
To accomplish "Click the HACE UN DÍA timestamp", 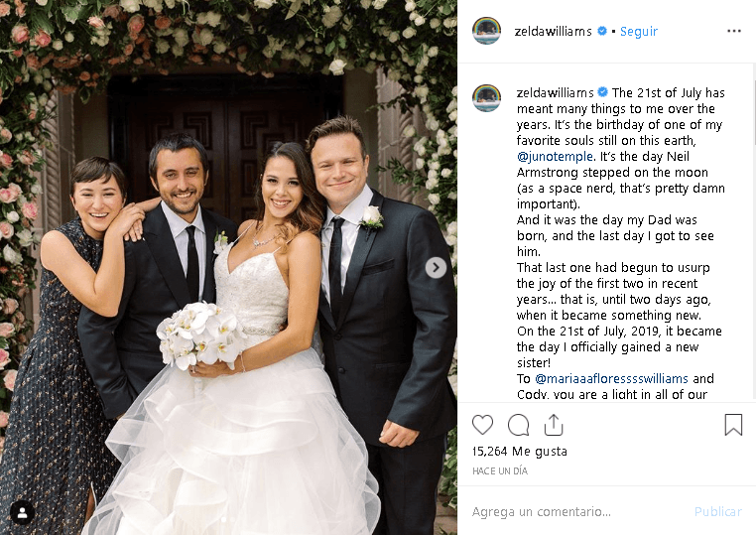I will tap(499, 471).
